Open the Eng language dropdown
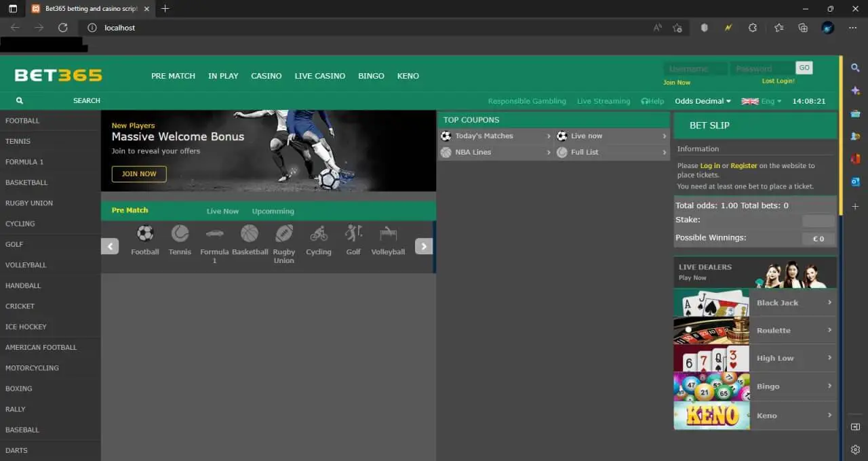 click(x=761, y=101)
